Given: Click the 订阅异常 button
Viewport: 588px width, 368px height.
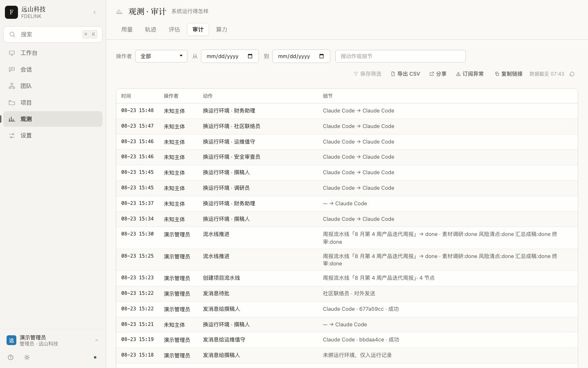Looking at the screenshot, I should [x=470, y=74].
